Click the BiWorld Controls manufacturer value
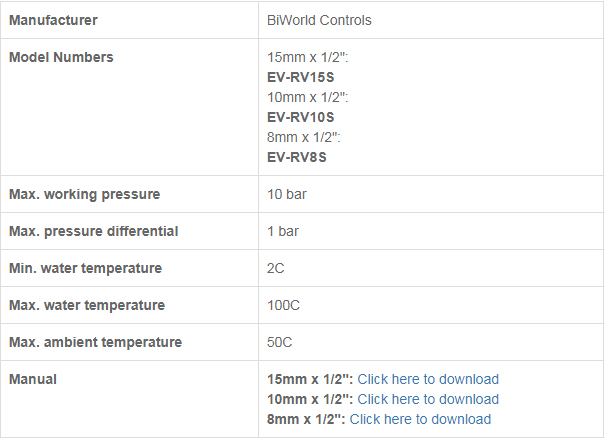 coord(319,20)
